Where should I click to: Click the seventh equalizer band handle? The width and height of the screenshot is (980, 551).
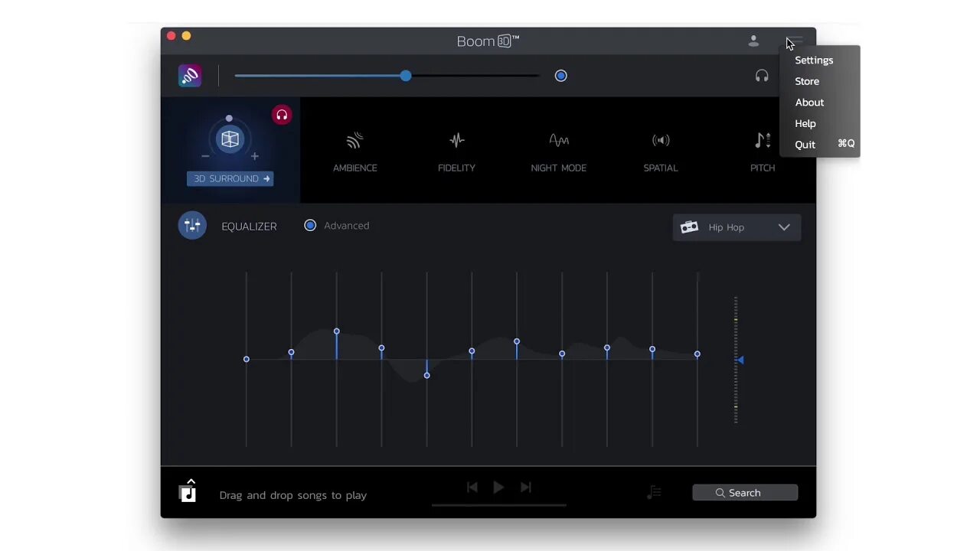[517, 341]
